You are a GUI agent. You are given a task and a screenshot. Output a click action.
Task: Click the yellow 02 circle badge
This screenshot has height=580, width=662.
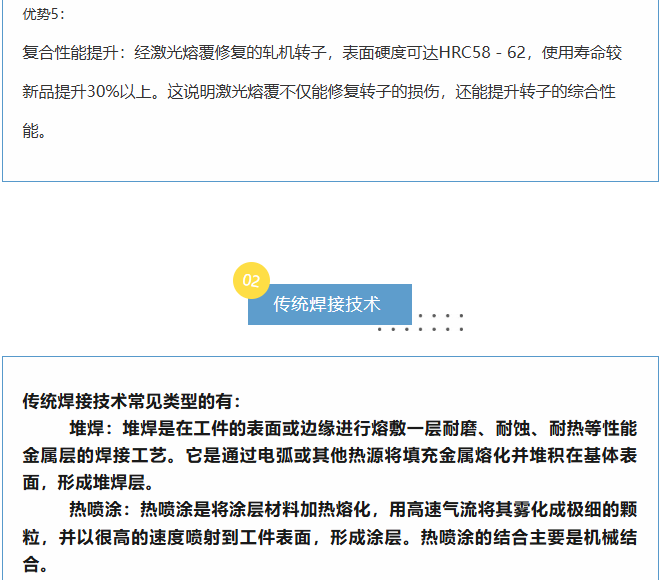[x=251, y=281]
